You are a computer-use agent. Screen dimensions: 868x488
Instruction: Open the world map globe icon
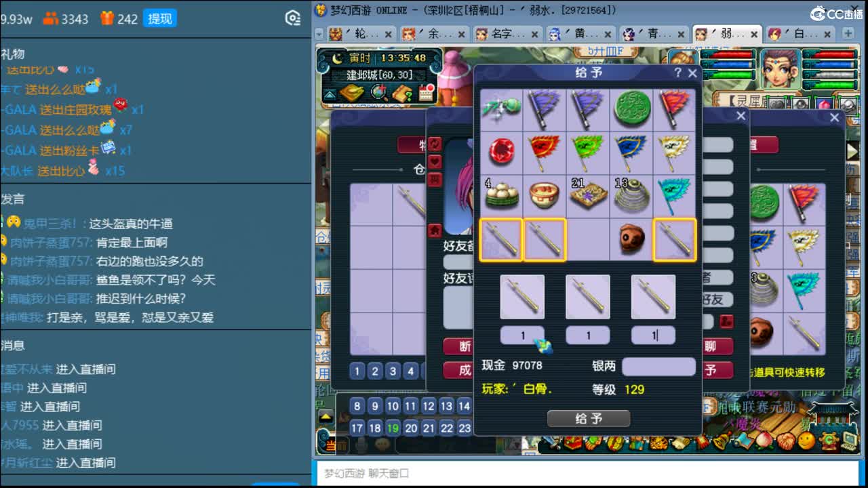coord(378,93)
